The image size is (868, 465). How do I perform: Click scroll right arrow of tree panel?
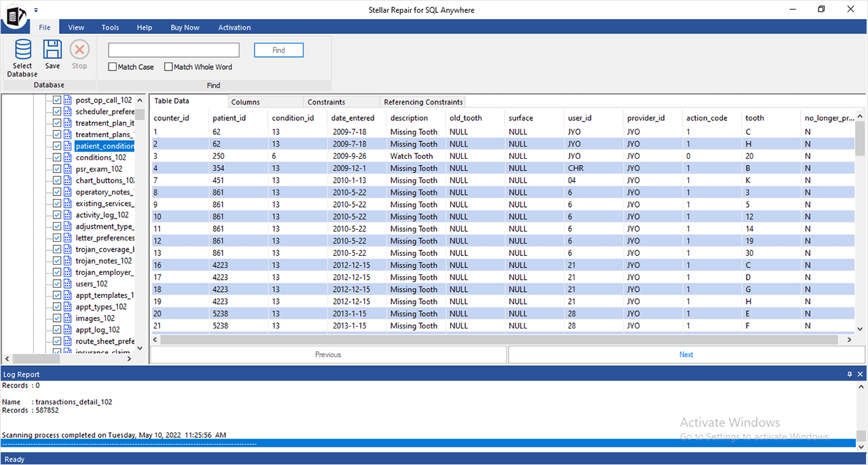pyautogui.click(x=130, y=358)
